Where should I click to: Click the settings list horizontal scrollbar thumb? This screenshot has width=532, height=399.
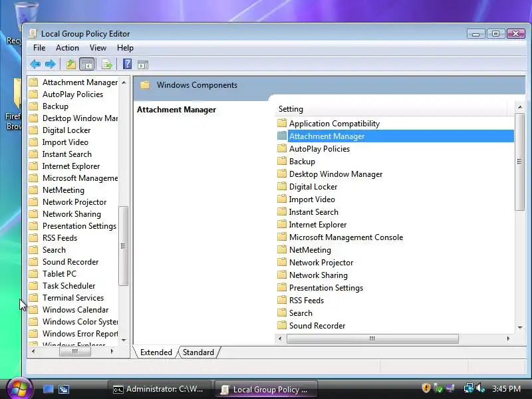372,338
